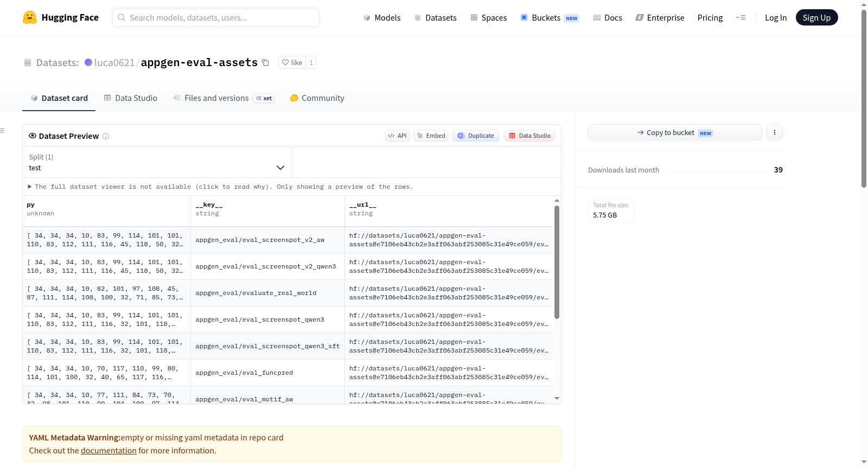The width and height of the screenshot is (868, 467).
Task: Click the page vertical scrollbar thumb
Action: pyautogui.click(x=864, y=99)
